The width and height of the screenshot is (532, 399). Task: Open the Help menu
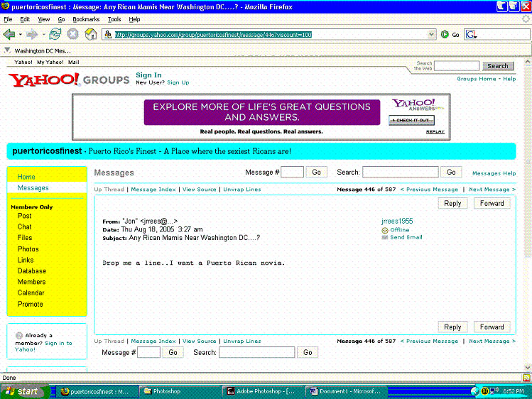pyautogui.click(x=134, y=19)
